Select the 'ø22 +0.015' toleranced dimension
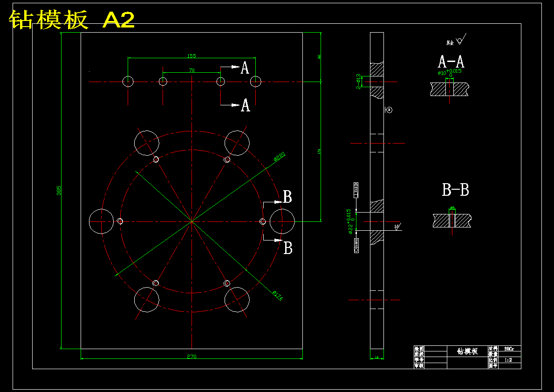Screen dimensions: 554x392 click(350, 221)
